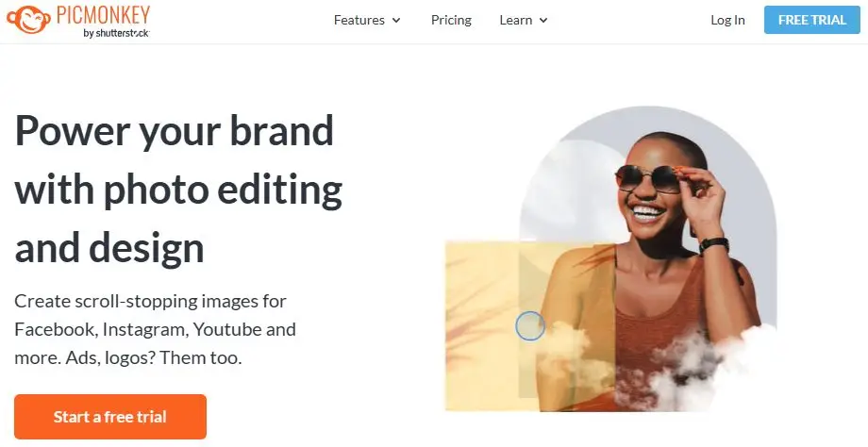Viewport: 868px width, 447px height.
Task: Open the Learn menu
Action: click(x=516, y=20)
